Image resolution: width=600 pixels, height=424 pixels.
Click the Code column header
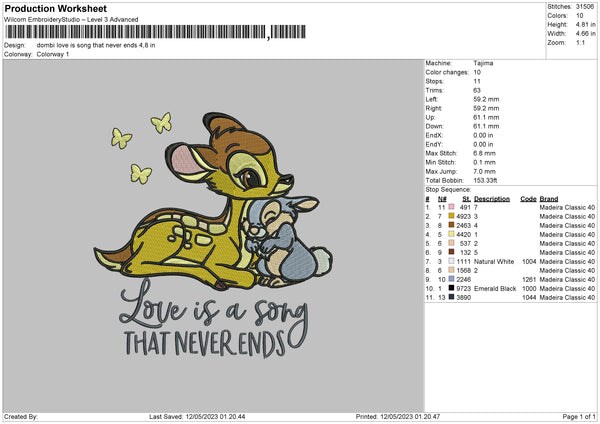pos(528,198)
